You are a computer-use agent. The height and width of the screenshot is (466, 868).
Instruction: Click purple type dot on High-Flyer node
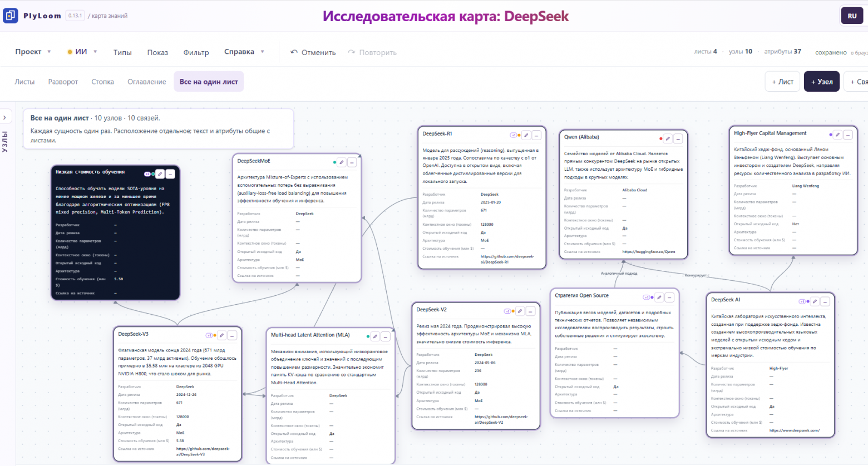[x=831, y=135]
